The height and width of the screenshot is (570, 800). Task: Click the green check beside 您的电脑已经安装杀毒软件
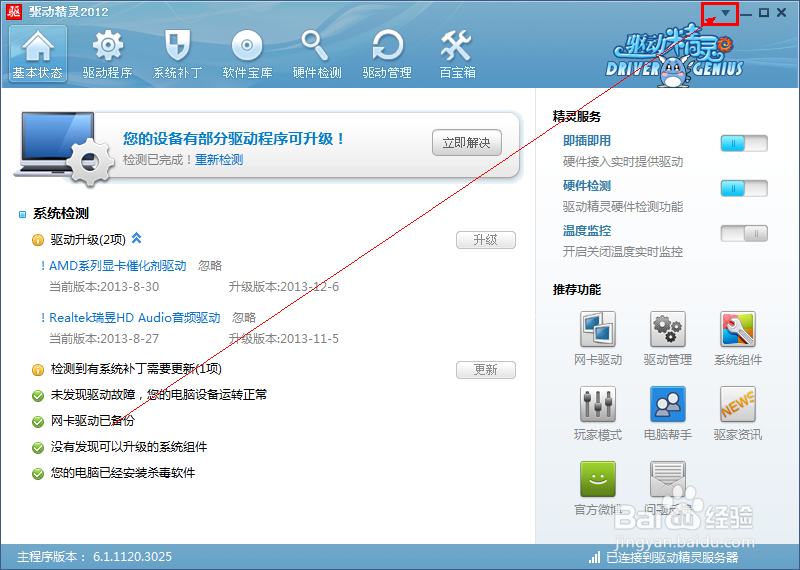[38, 474]
